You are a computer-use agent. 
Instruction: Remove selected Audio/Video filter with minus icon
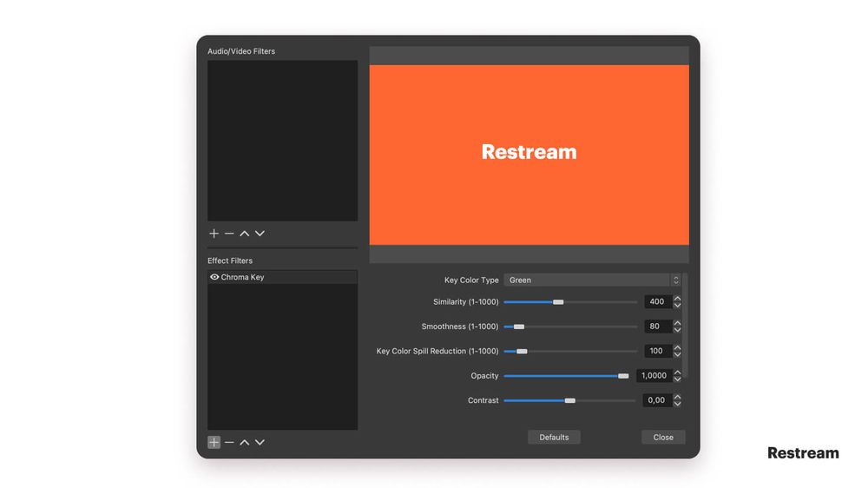(x=229, y=234)
